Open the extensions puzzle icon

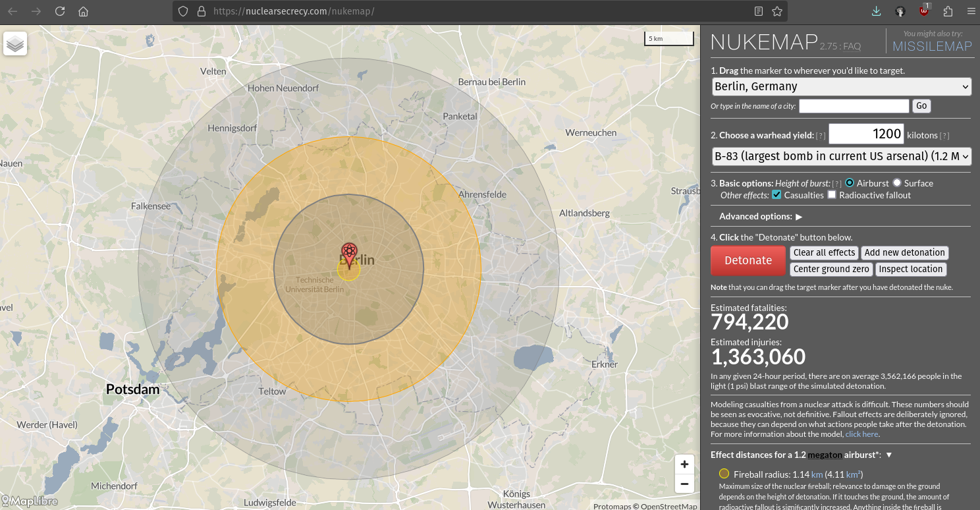948,11
